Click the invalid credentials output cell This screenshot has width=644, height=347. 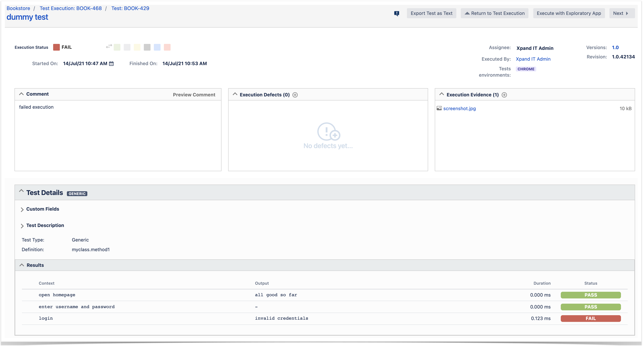(281, 318)
